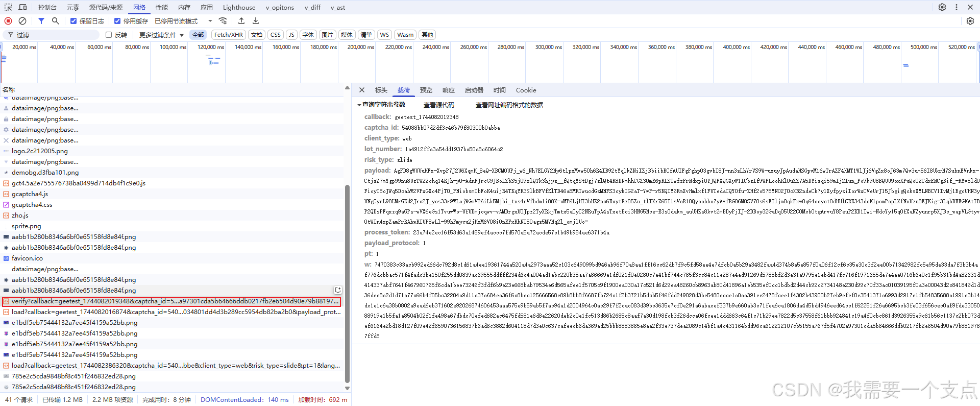This screenshot has width=980, height=406.
Task: Switch to Application tab
Action: (207, 7)
